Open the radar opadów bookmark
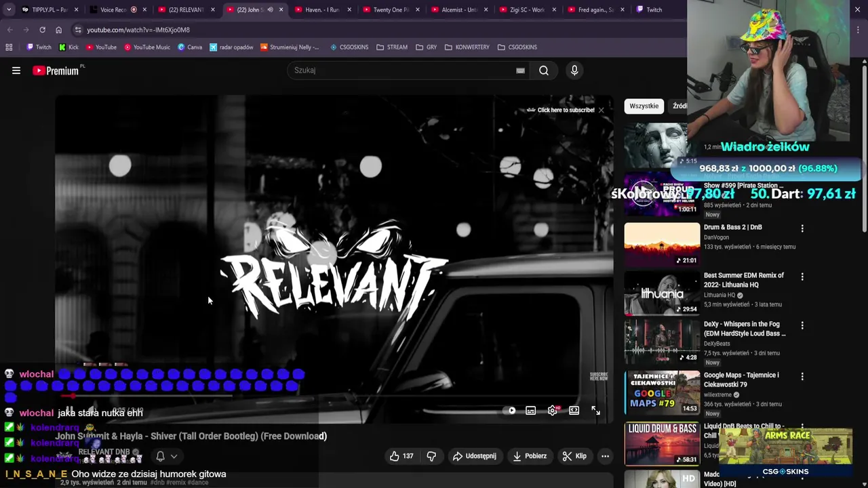 pyautogui.click(x=231, y=47)
